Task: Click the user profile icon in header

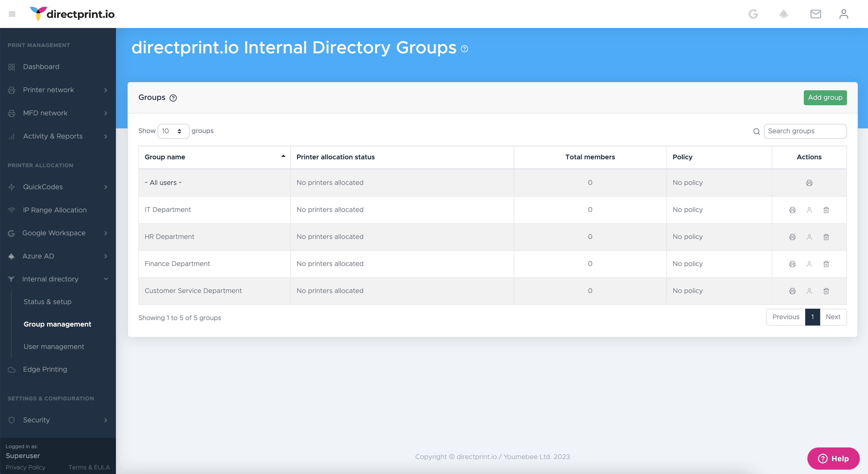Action: [x=843, y=14]
